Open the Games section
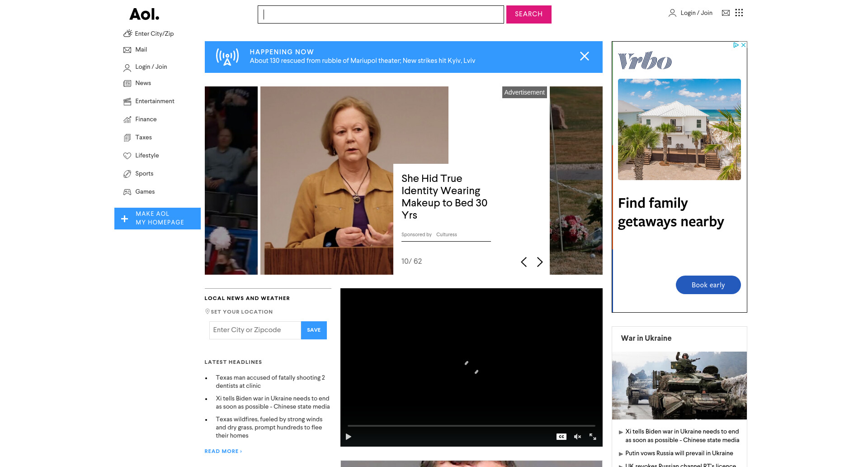The width and height of the screenshot is (868, 467). (x=145, y=192)
